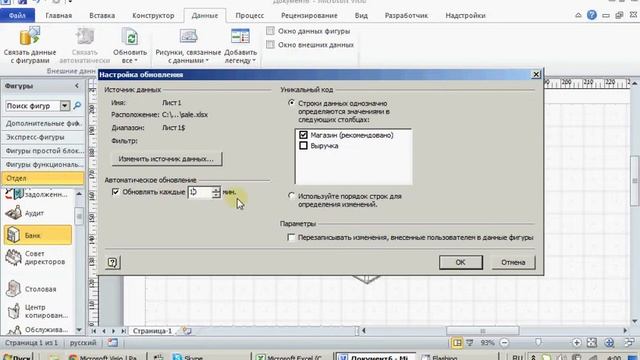
Task: Adjust the refresh interval with the minutes spinner arrows
Action: [x=216, y=192]
